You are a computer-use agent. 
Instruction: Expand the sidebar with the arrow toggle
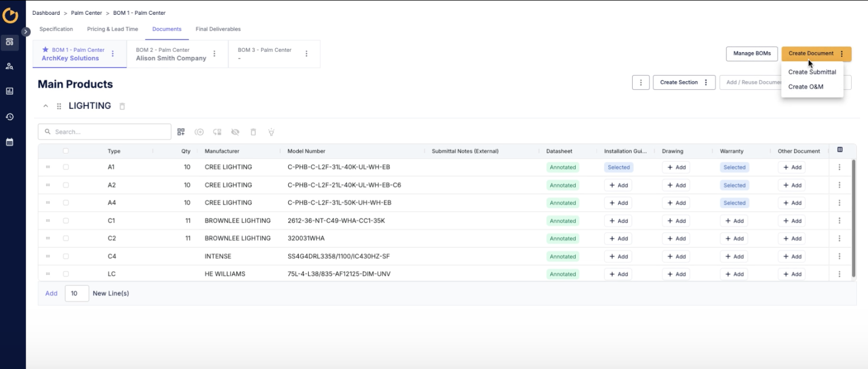tap(26, 32)
